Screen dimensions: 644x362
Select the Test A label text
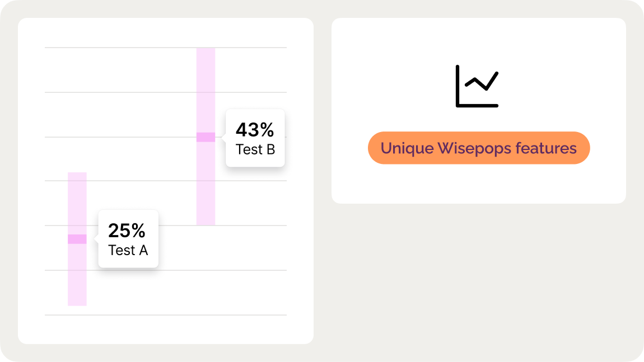pos(128,250)
